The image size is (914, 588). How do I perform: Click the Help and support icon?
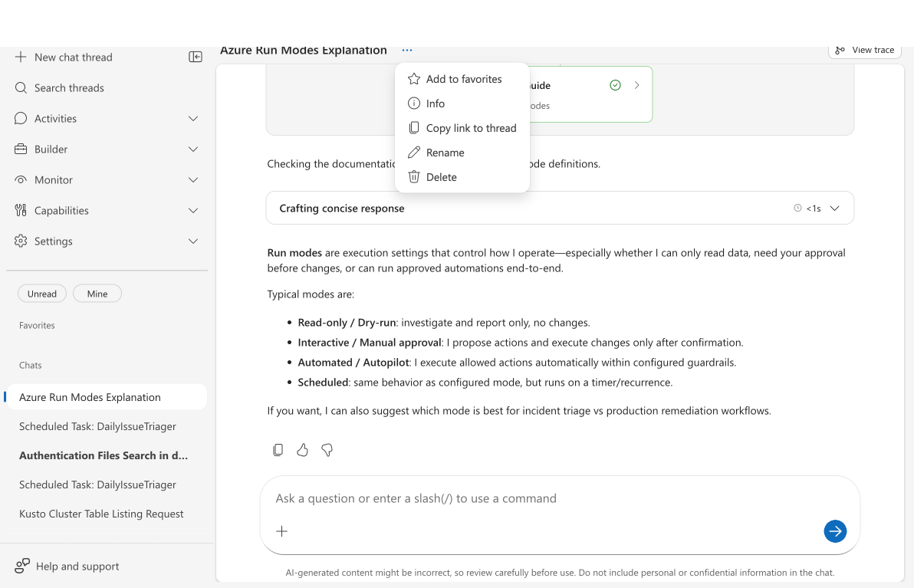pos(22,566)
